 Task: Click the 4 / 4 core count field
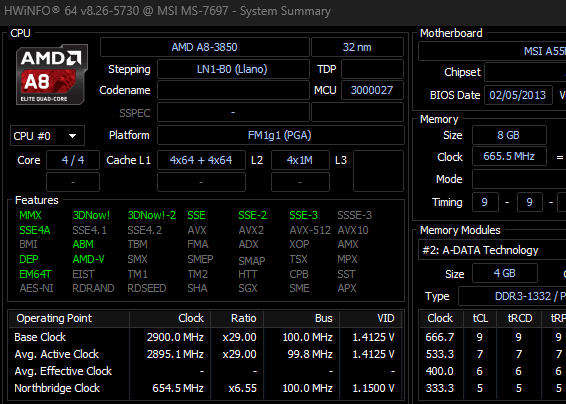[73, 160]
